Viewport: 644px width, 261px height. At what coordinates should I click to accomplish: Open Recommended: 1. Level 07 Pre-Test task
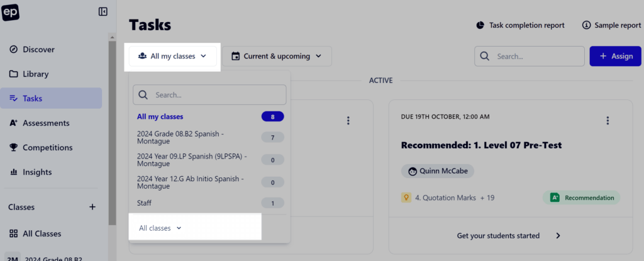[x=481, y=145]
